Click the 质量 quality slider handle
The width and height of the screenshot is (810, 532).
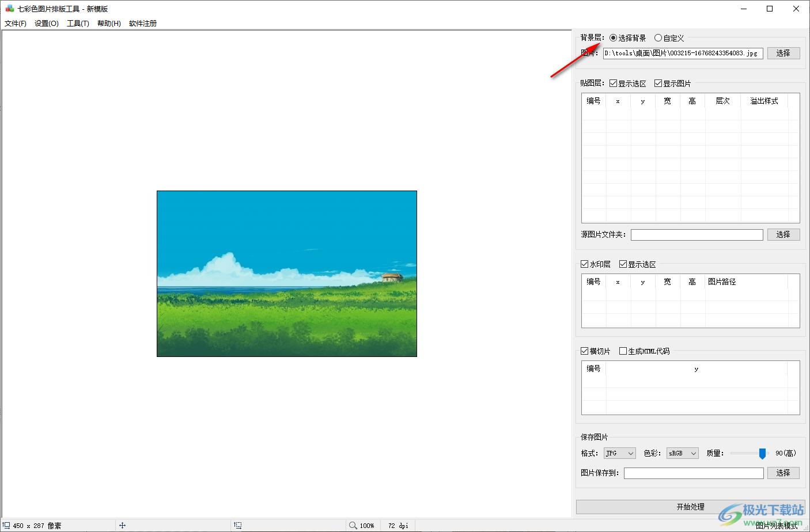click(x=762, y=454)
